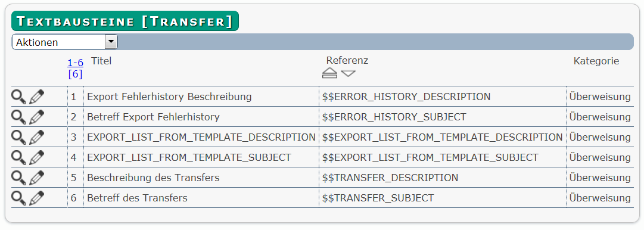View details of Export Fehlerhistory Beschreibung row

tap(18, 97)
